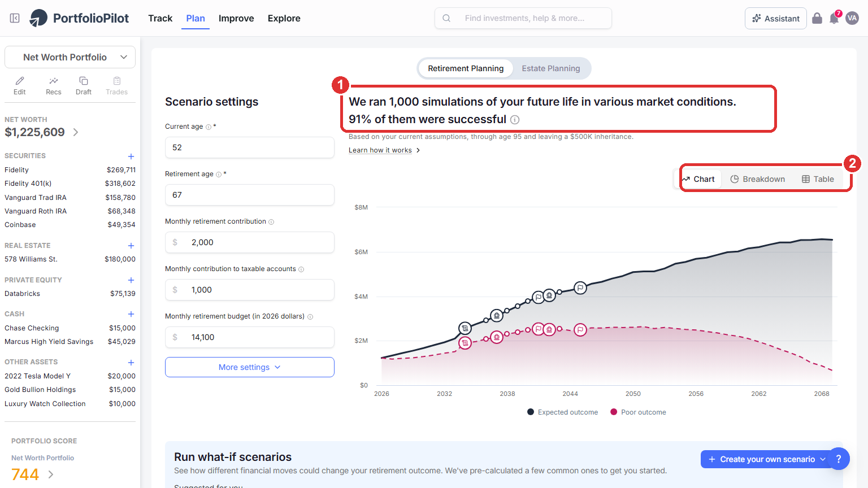The height and width of the screenshot is (488, 868).
Task: Open Vanguard Roth IRA account row
Action: tap(70, 211)
